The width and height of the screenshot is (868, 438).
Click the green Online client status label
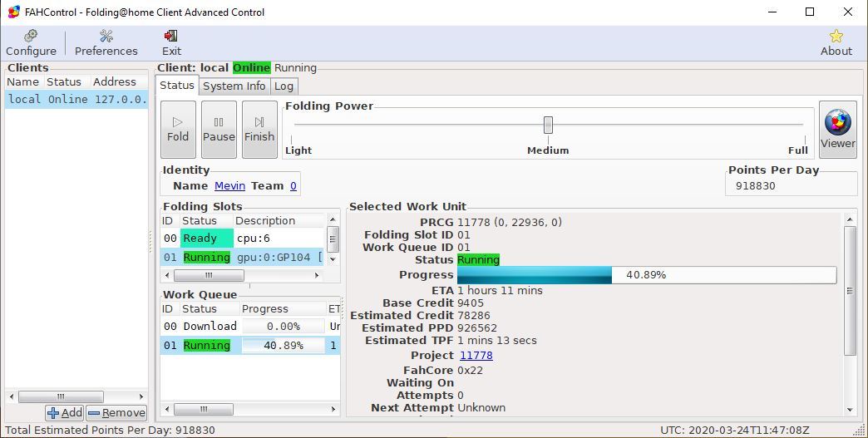(251, 68)
